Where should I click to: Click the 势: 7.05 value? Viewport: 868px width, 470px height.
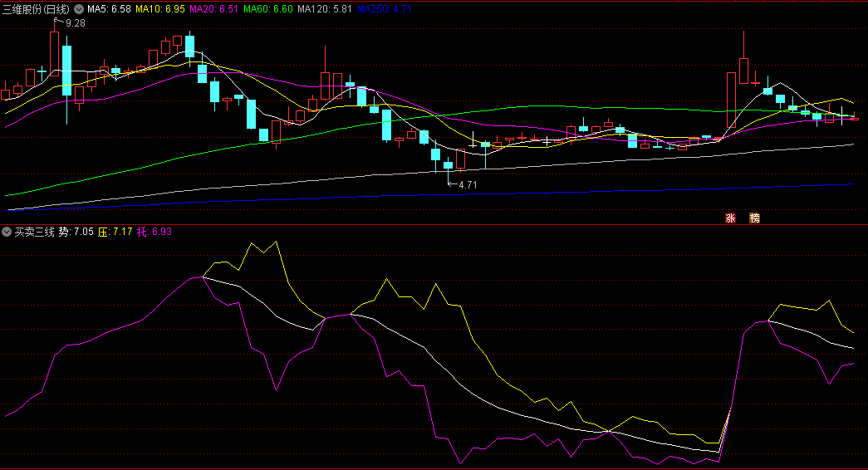pyautogui.click(x=76, y=232)
